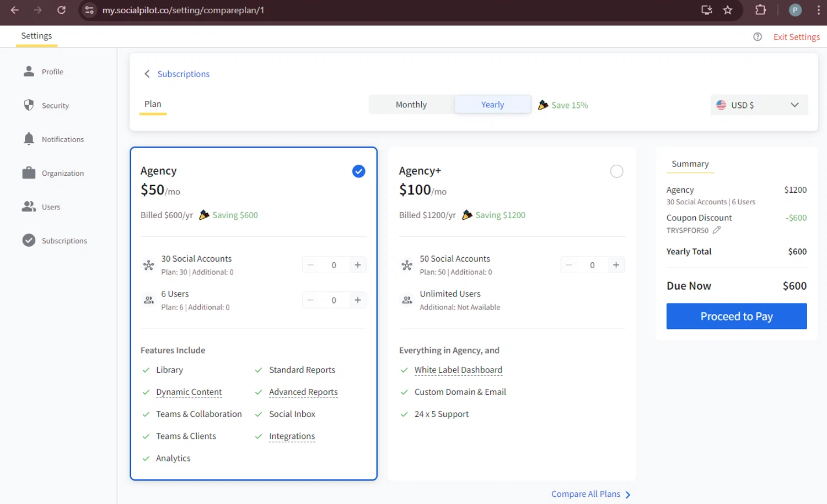The width and height of the screenshot is (827, 504).
Task: Click the party popper icon beside Save 15%
Action: (543, 105)
